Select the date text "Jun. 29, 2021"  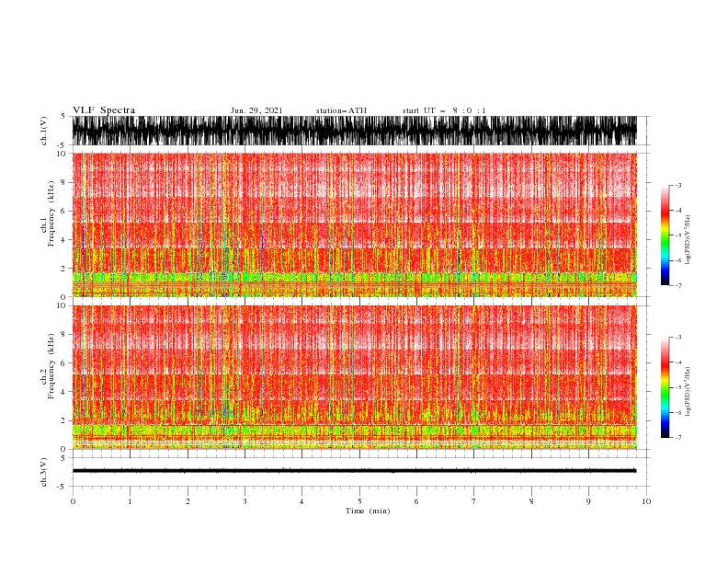(256, 110)
